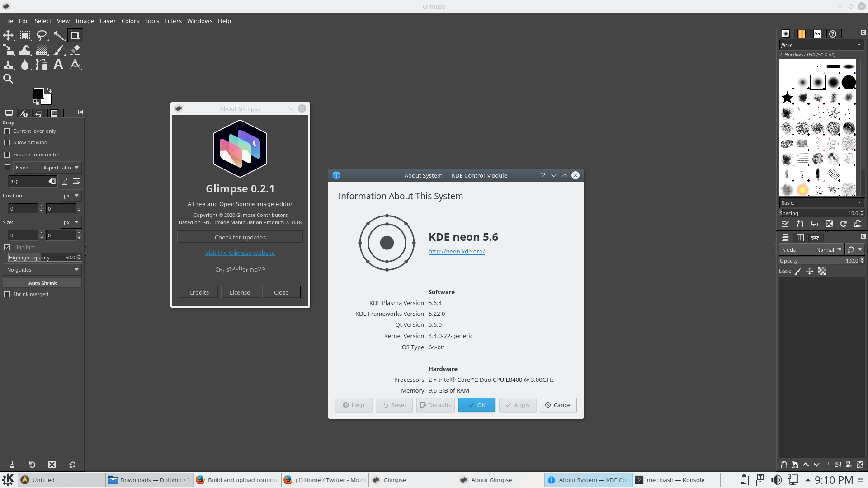Click Cancel in About System dialog
Screen dimensions: 868x488
(558, 405)
